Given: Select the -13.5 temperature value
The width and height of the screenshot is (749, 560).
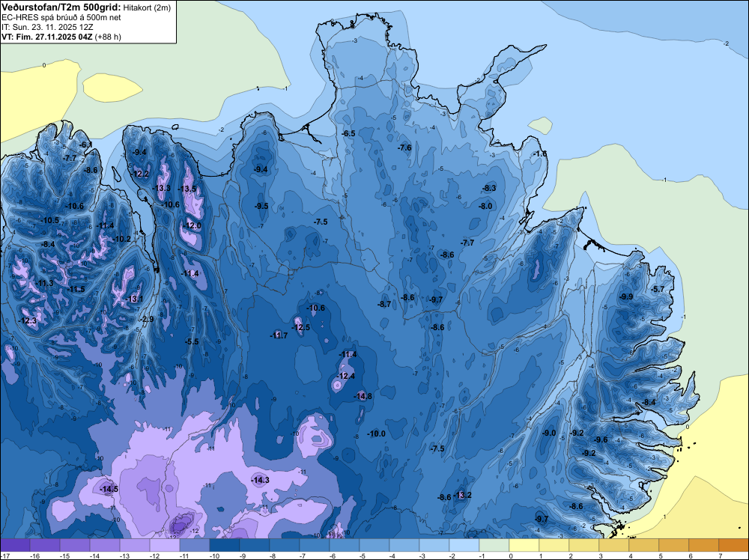Looking at the screenshot, I should click(x=187, y=189).
